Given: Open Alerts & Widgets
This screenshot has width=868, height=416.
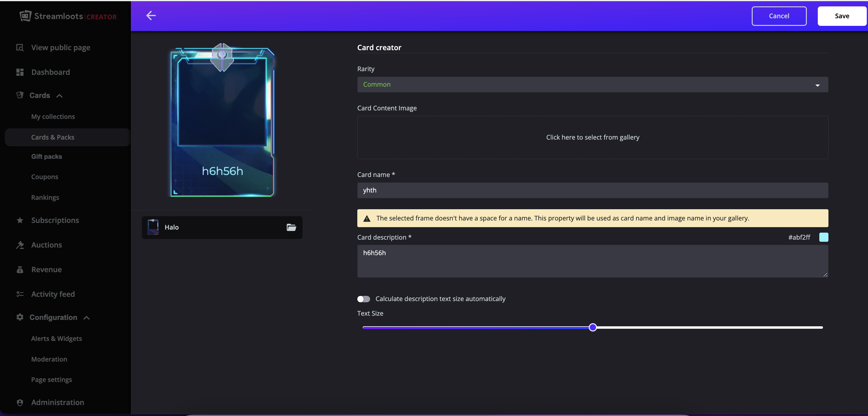Looking at the screenshot, I should [x=56, y=338].
